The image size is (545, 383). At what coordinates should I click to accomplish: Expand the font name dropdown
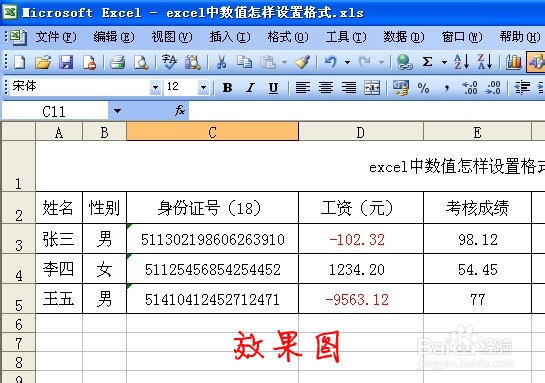point(155,88)
